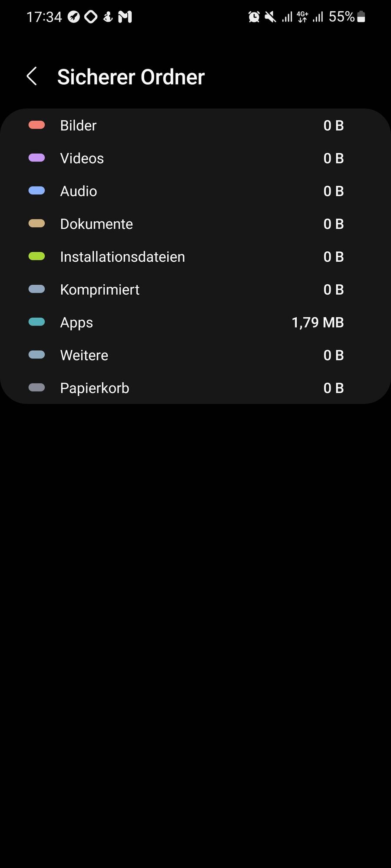This screenshot has width=391, height=868.
Task: Tap the diamond-shaped notification icon
Action: tap(91, 17)
